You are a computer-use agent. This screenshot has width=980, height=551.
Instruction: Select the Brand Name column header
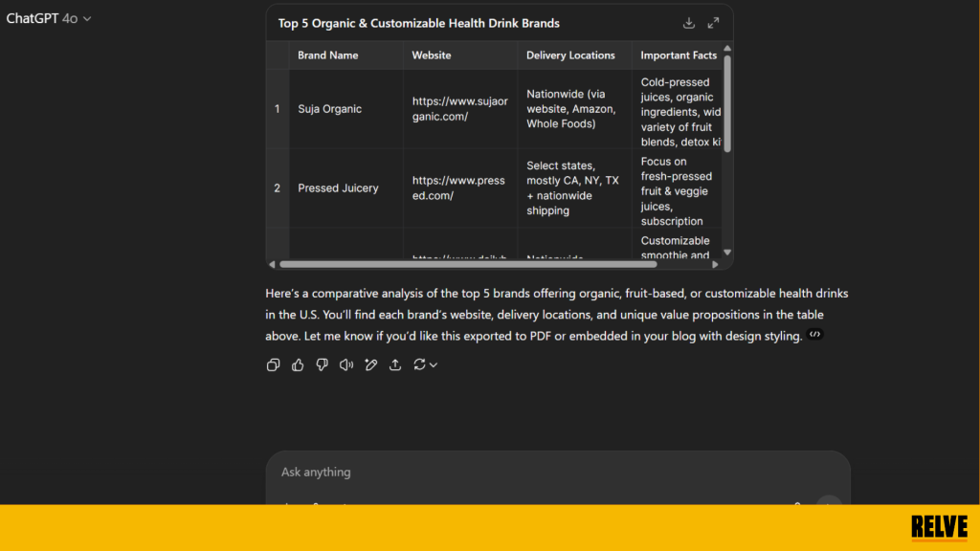346,55
